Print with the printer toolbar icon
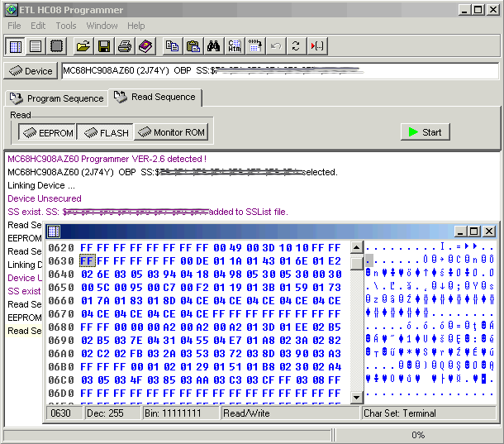The image size is (504, 444). pos(125,46)
